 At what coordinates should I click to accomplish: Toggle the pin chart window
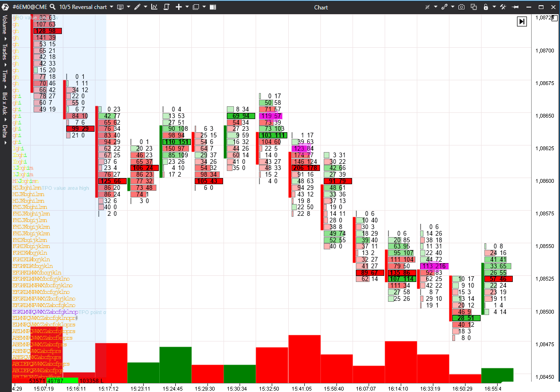point(515,7)
